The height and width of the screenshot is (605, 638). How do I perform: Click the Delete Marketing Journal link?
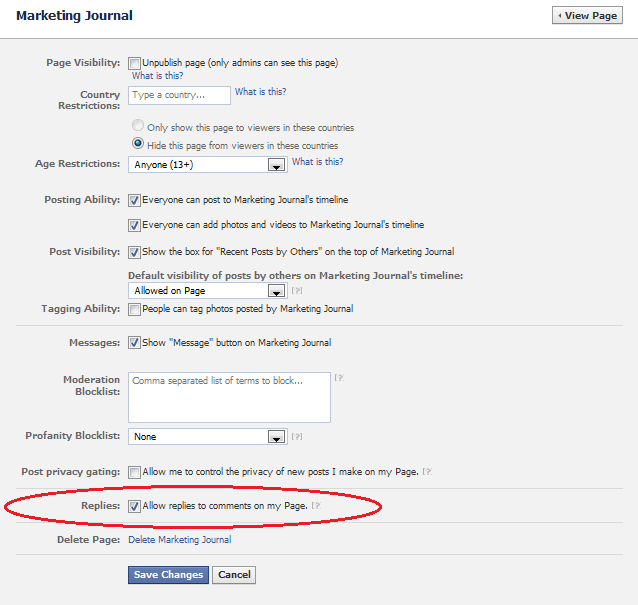(180, 540)
